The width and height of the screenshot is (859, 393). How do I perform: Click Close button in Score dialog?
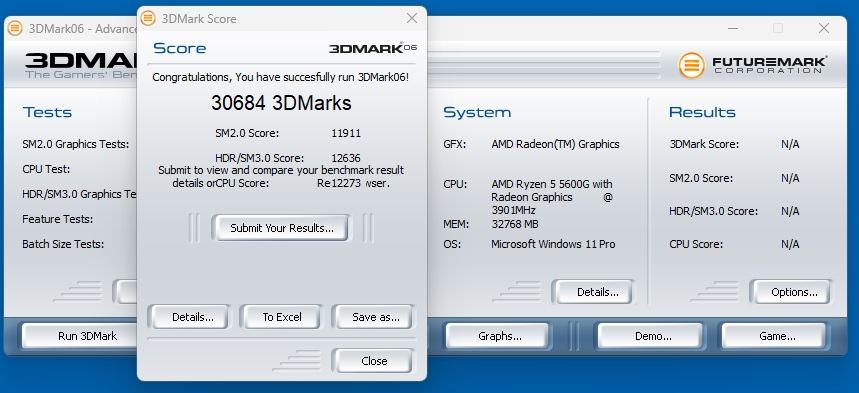coord(374,361)
